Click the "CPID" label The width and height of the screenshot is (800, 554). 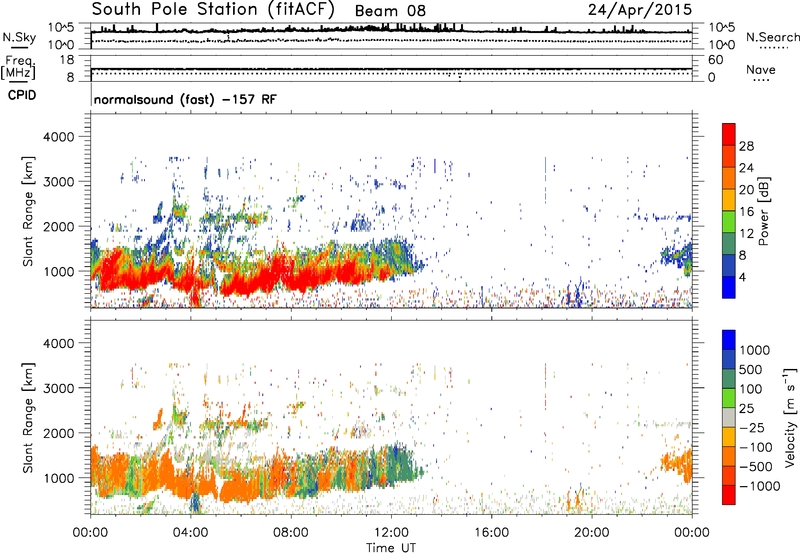22,95
